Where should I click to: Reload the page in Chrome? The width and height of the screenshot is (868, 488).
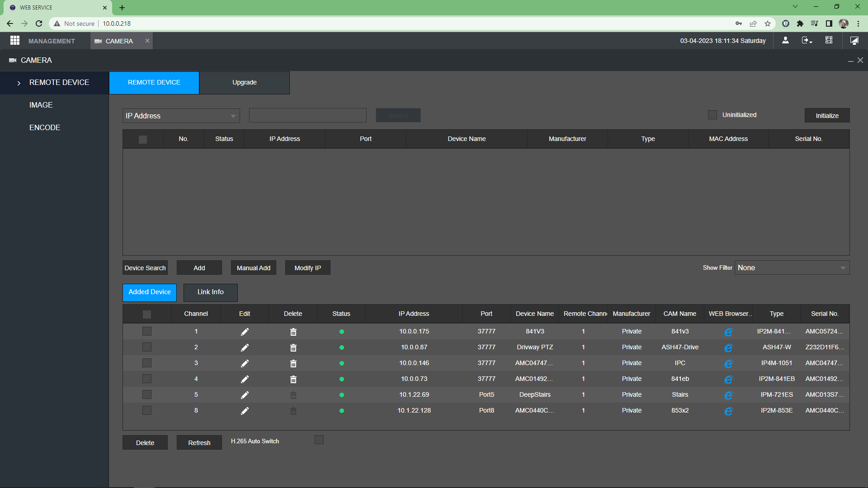[x=39, y=23]
